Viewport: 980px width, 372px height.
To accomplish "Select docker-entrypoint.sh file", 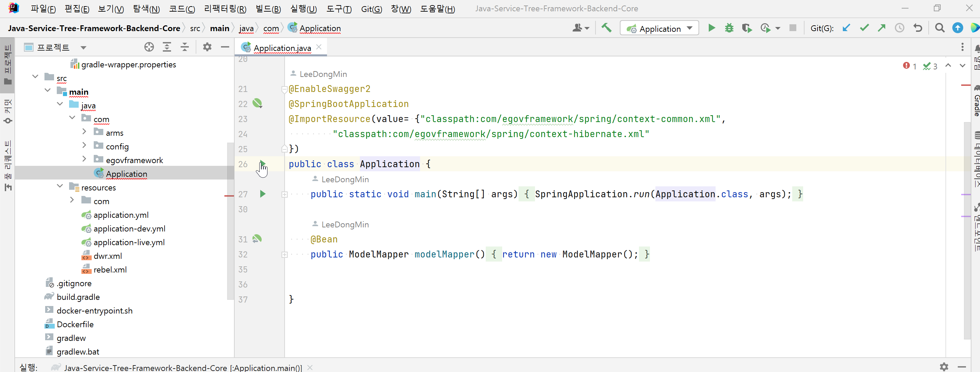I will (x=94, y=311).
